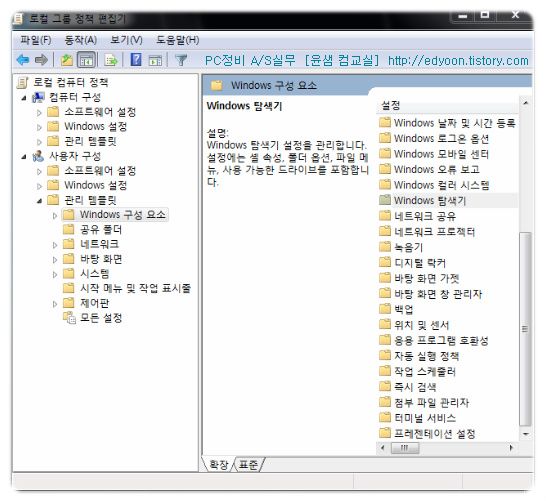Open the 동작(A) menu
546x503 pixels.
(81, 40)
